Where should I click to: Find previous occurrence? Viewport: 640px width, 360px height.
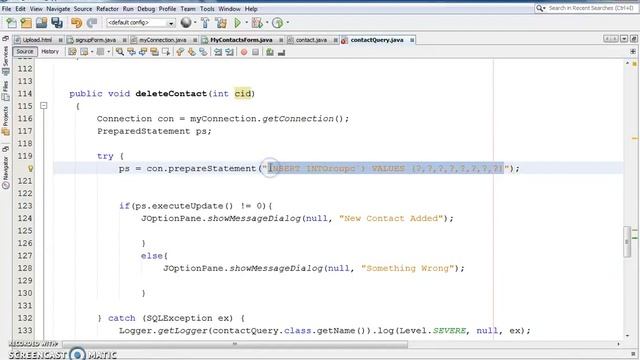(x=131, y=52)
